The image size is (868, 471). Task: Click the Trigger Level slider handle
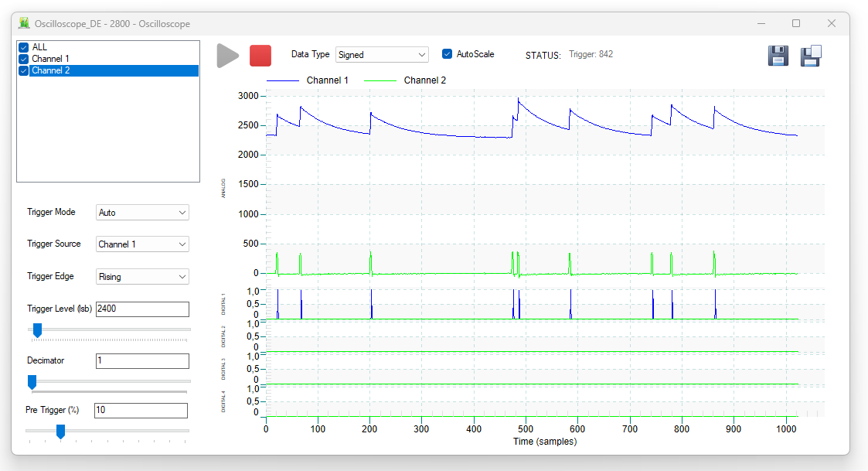tap(37, 330)
